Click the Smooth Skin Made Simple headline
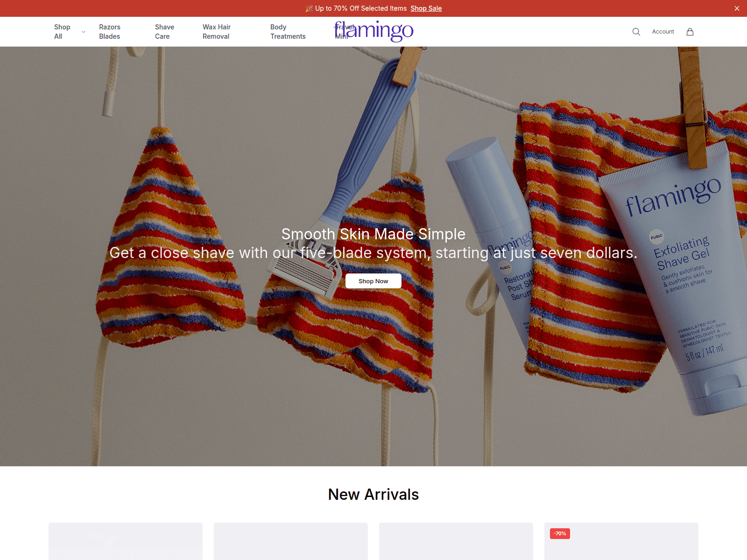The width and height of the screenshot is (747, 560). click(x=373, y=234)
